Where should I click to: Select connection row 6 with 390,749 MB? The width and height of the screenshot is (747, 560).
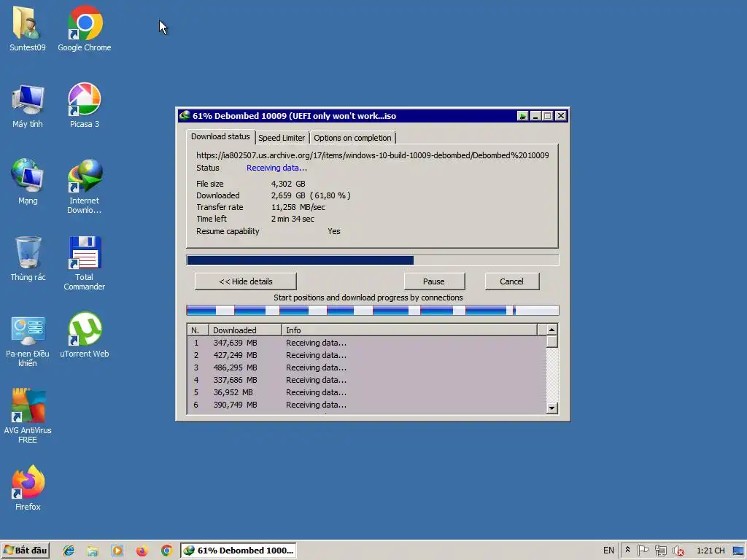[366, 405]
